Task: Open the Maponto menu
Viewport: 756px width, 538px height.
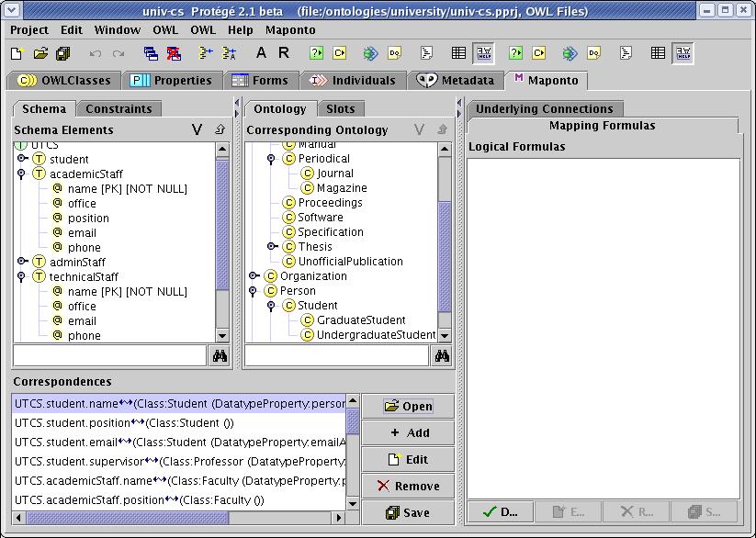Action: (x=290, y=30)
